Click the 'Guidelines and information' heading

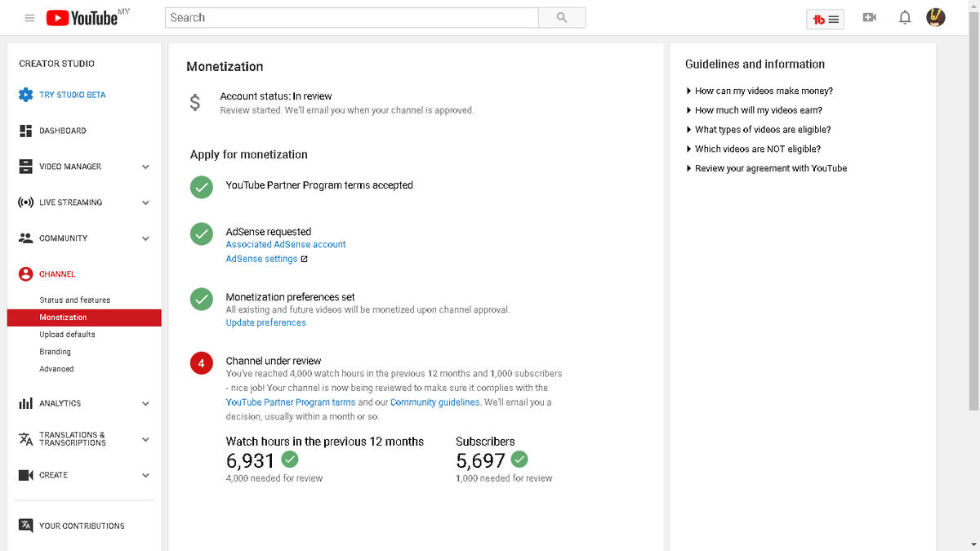(x=755, y=64)
